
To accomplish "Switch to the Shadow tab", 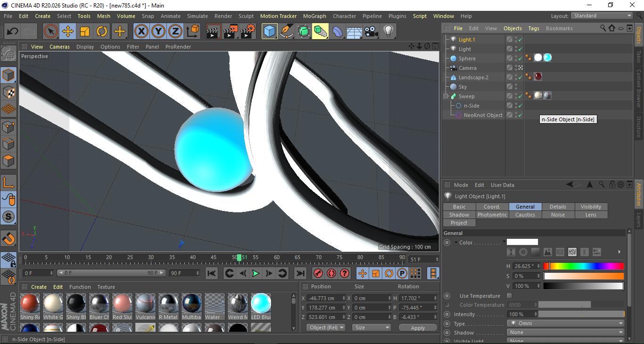I will [x=459, y=215].
